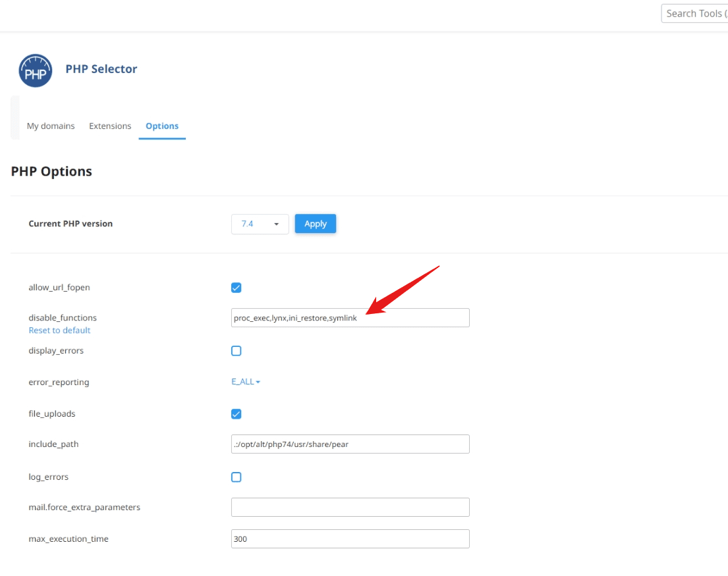Switch to the Extensions tab
The width and height of the screenshot is (728, 576).
(110, 126)
